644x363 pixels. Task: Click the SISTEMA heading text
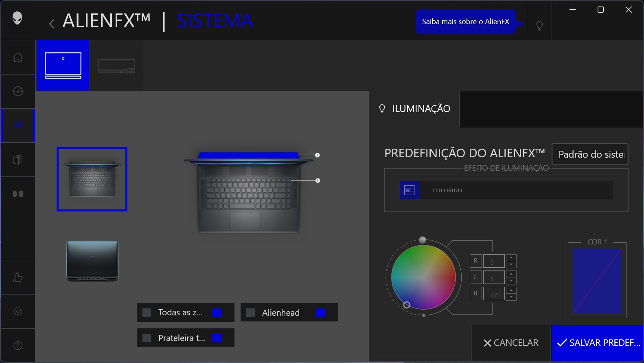pyautogui.click(x=215, y=21)
